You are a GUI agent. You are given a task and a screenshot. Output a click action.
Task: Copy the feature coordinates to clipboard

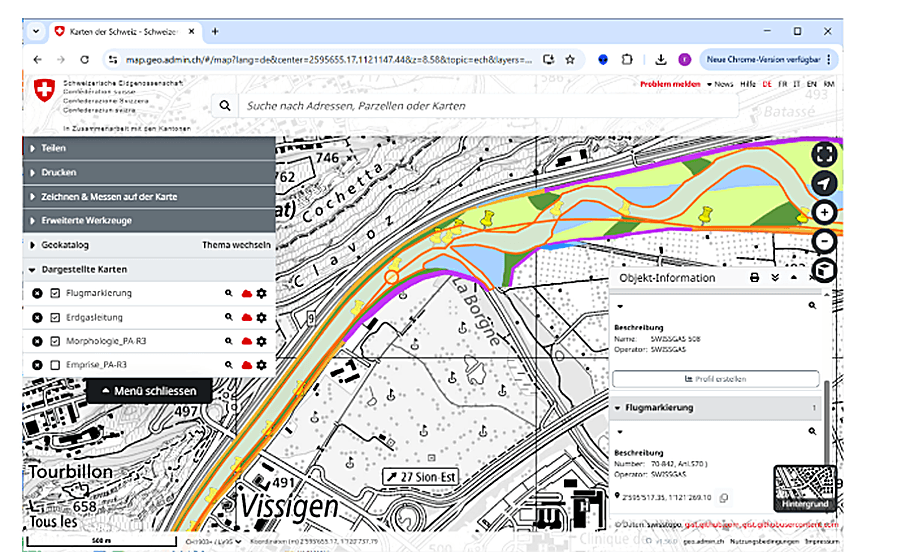tap(724, 498)
